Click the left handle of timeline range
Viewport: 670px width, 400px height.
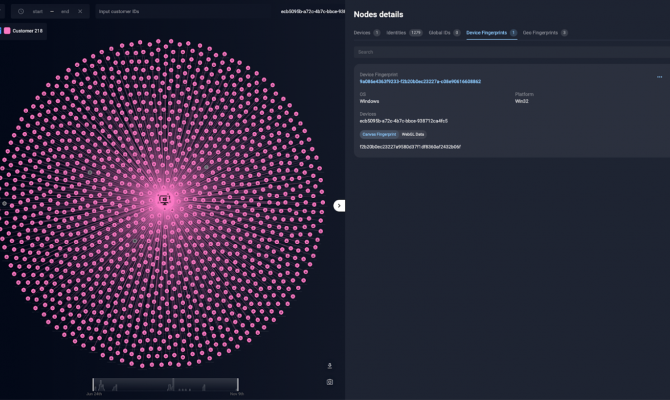click(x=93, y=384)
